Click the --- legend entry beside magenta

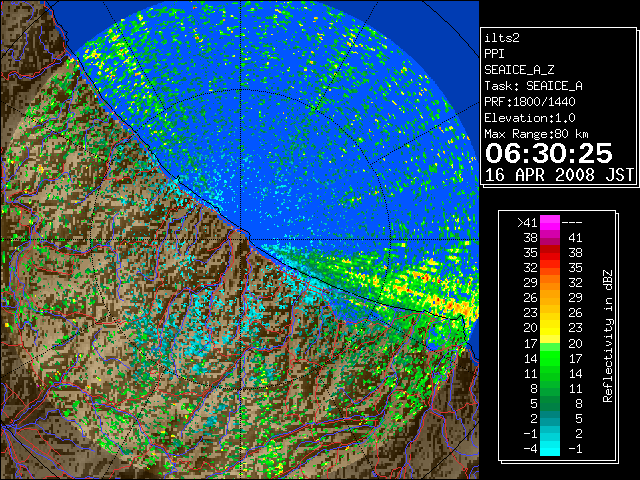572,223
